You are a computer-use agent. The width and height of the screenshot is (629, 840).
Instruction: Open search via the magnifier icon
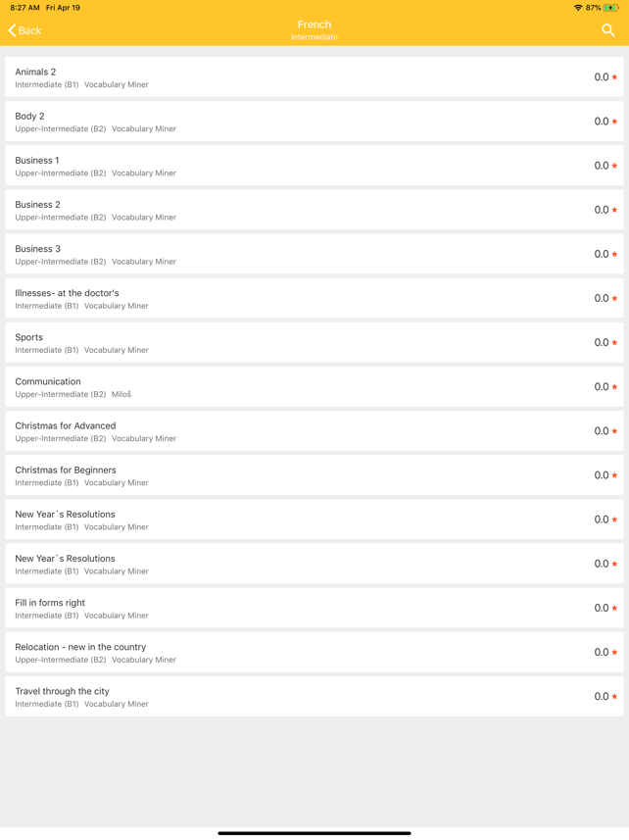609,29
